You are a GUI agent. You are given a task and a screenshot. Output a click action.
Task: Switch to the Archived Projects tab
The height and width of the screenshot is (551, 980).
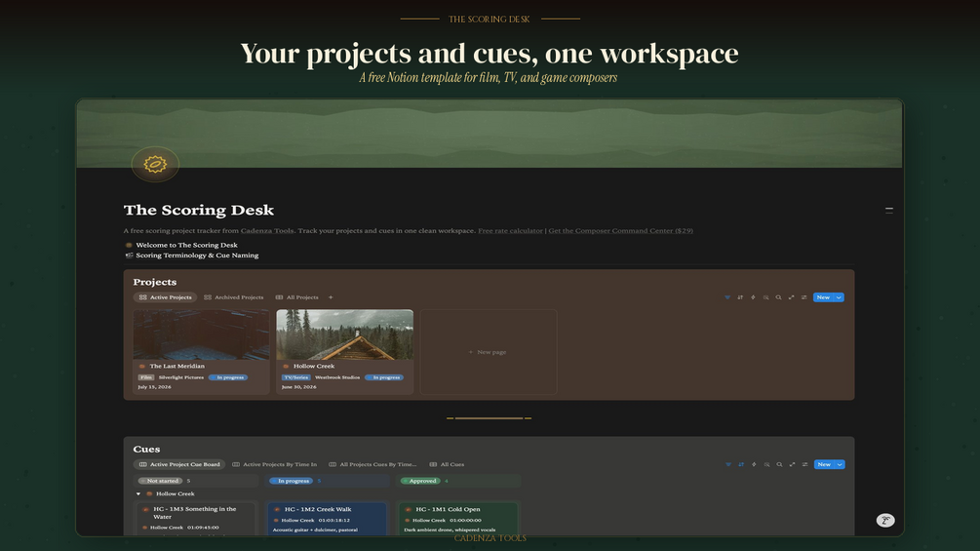(x=234, y=297)
